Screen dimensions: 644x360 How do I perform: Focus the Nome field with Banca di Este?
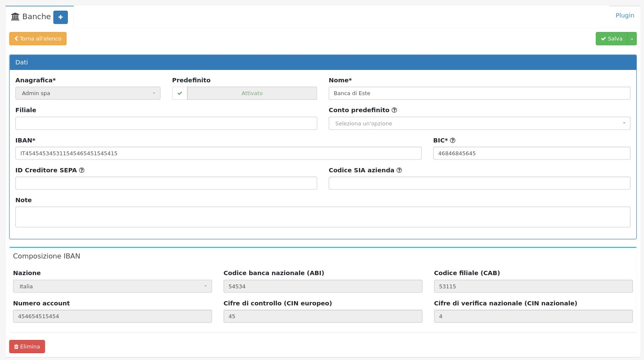tap(479, 93)
